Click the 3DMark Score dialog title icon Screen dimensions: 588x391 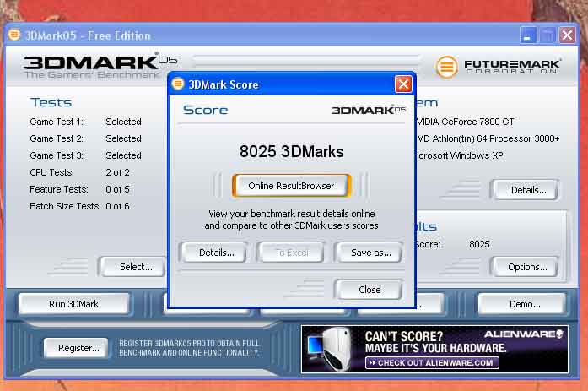[178, 84]
